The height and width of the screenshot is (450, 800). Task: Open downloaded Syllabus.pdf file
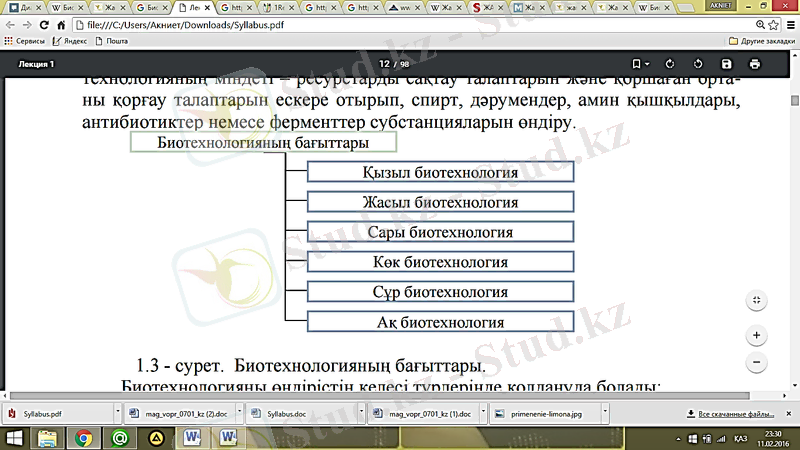59,414
